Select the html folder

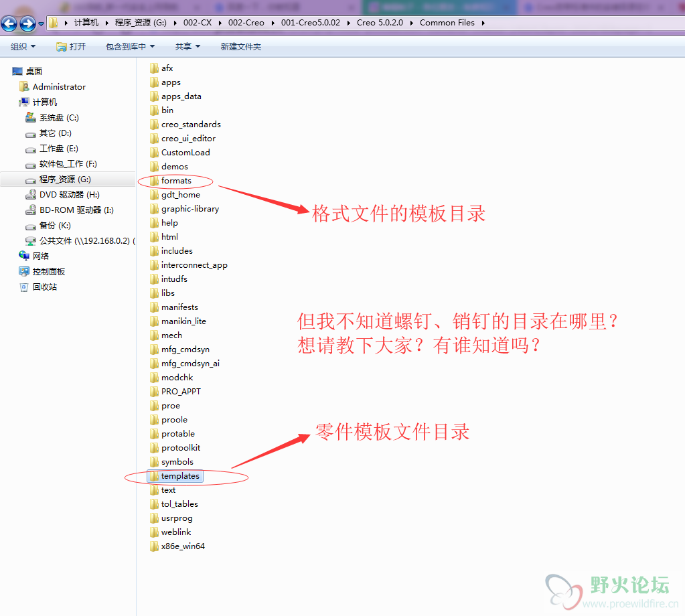pyautogui.click(x=164, y=237)
